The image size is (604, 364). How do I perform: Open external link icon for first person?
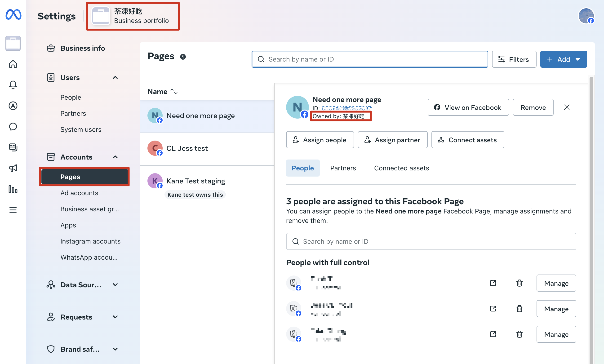pos(493,283)
